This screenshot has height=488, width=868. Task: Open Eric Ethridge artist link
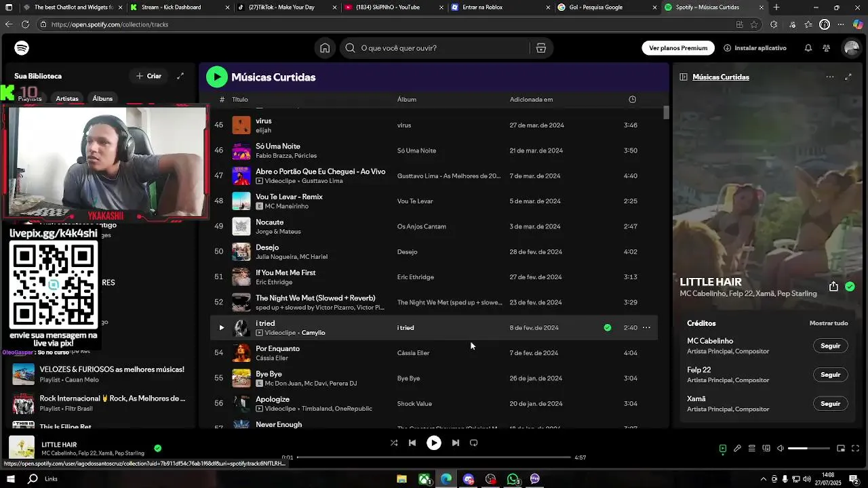click(274, 282)
